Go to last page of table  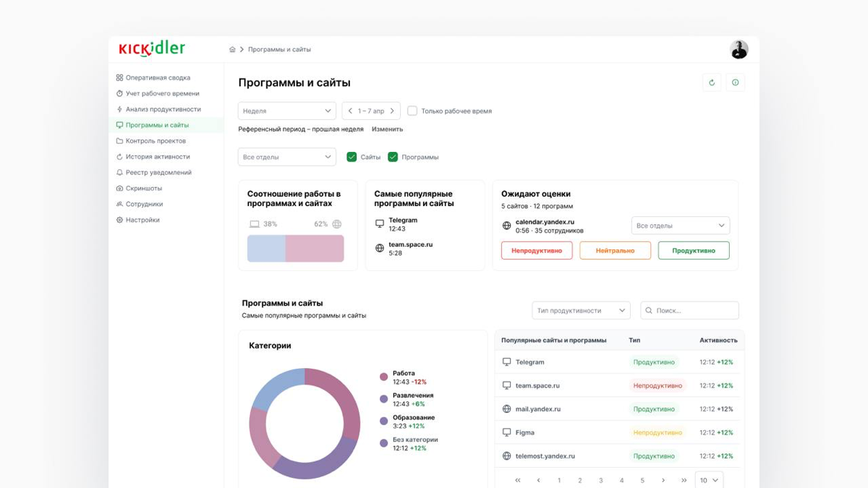(684, 480)
